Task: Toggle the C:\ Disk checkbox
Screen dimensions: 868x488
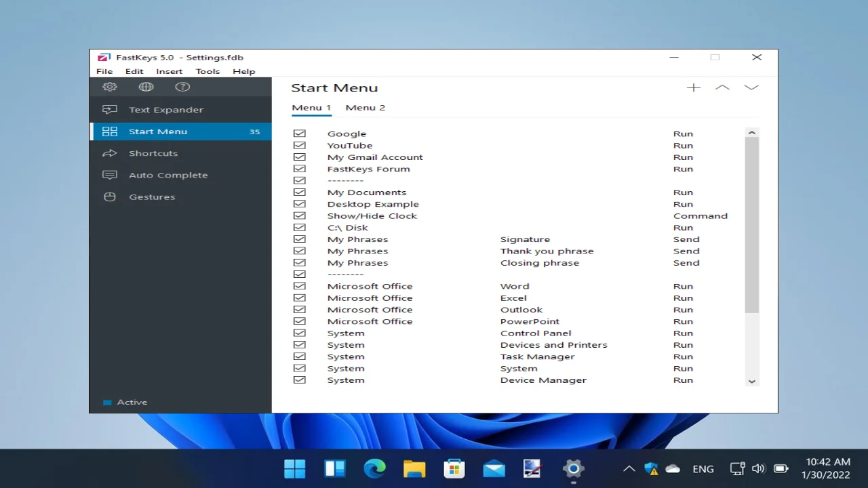Action: point(299,227)
